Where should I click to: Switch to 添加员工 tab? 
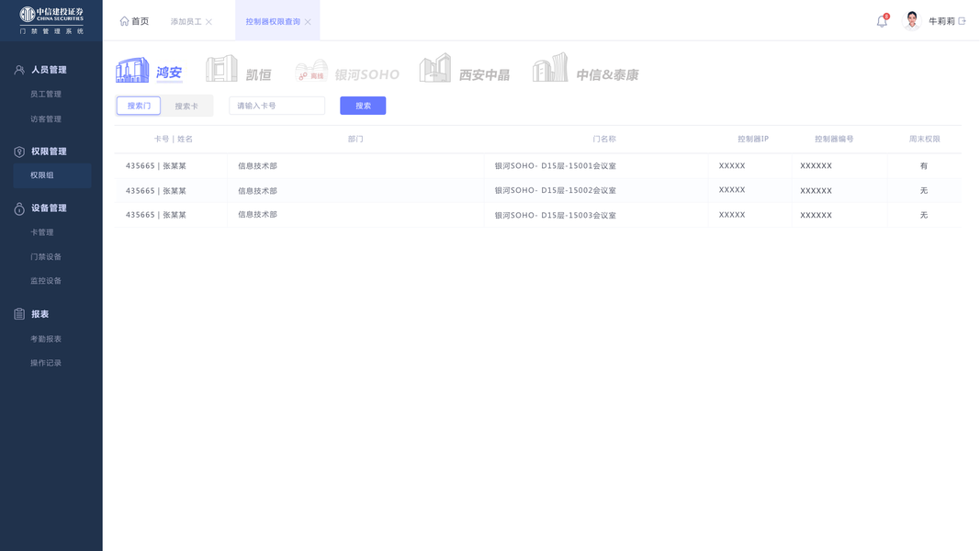(x=186, y=22)
